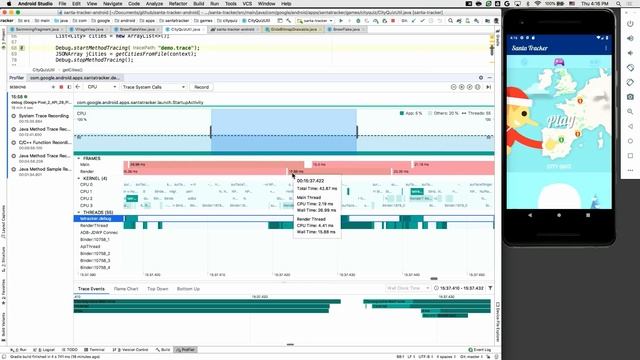Click right handle of CPU selection range
This screenshot has height=360, width=640.
[357, 132]
